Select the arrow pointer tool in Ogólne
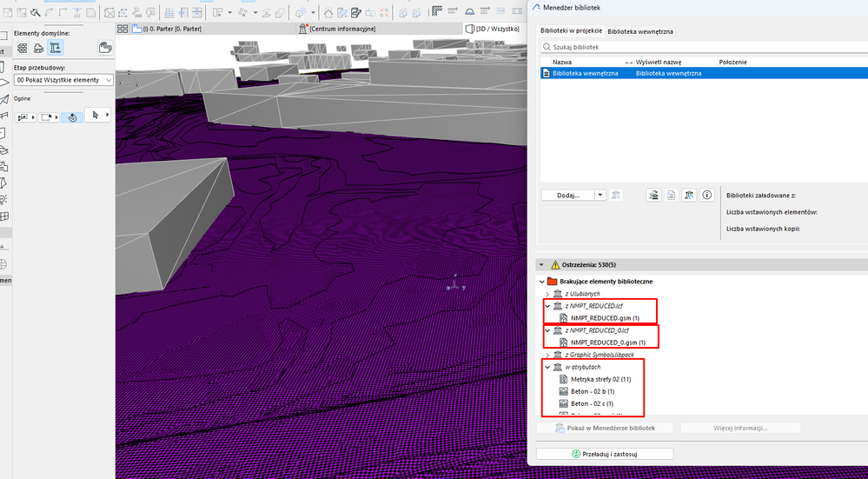 click(x=96, y=116)
